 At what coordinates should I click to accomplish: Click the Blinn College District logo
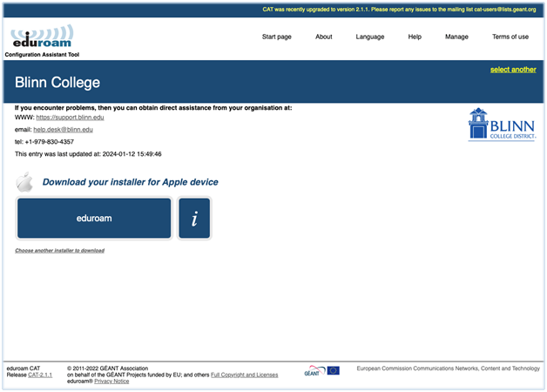pyautogui.click(x=502, y=125)
